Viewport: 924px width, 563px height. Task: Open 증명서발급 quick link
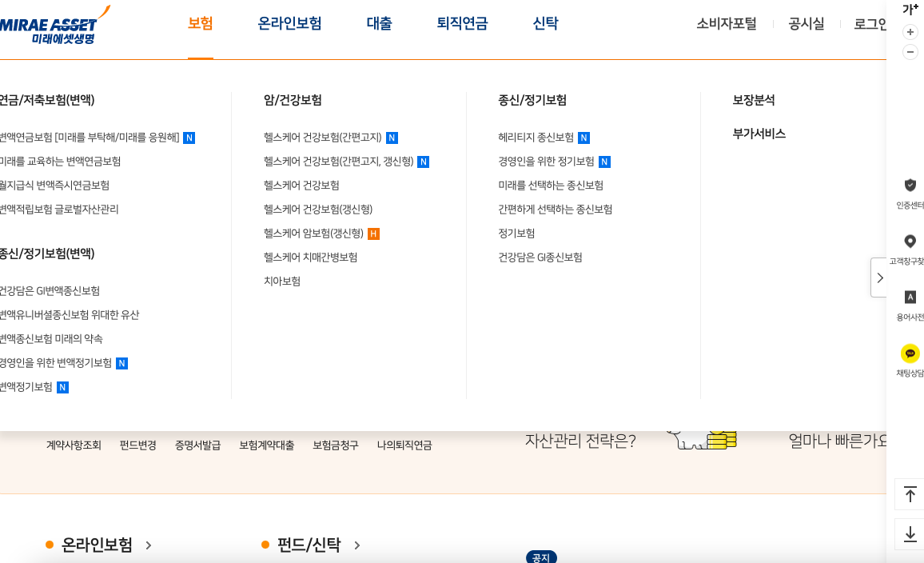[197, 445]
